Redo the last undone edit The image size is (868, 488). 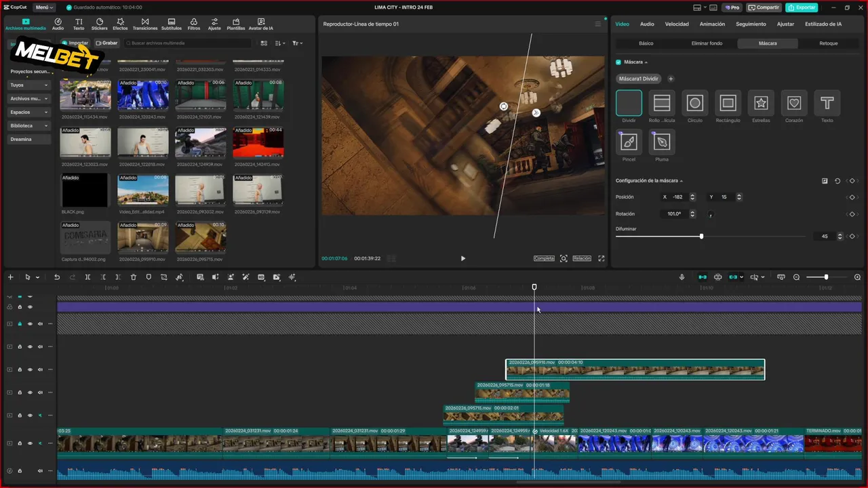[73, 277]
